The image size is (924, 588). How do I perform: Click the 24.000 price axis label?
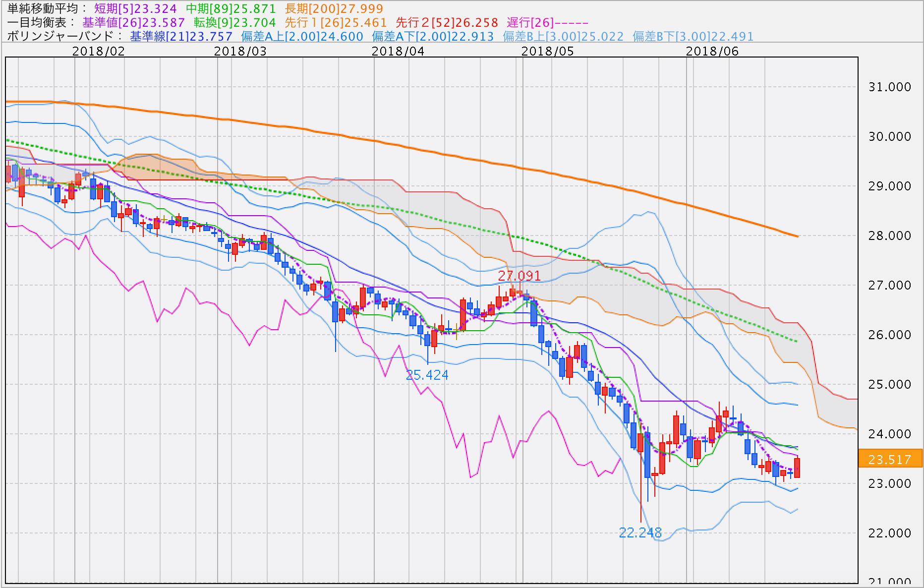coord(890,434)
